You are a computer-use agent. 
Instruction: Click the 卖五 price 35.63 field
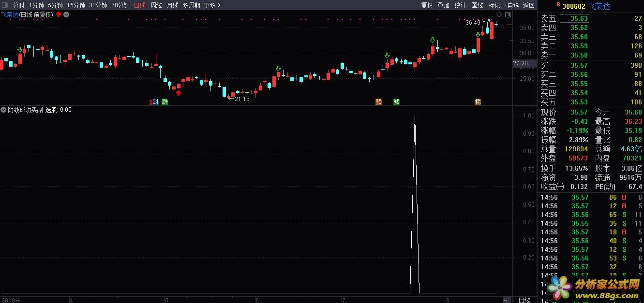574,18
